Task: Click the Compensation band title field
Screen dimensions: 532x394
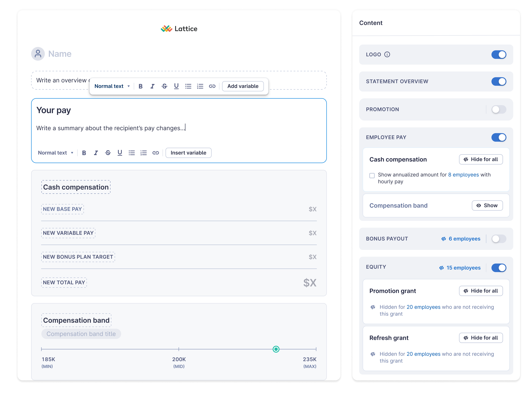Action: tap(81, 334)
